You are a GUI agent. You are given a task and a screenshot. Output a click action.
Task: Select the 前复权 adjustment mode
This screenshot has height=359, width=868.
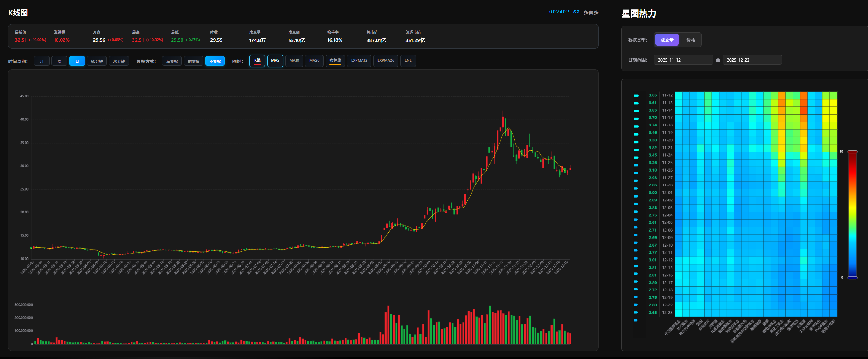coord(193,61)
